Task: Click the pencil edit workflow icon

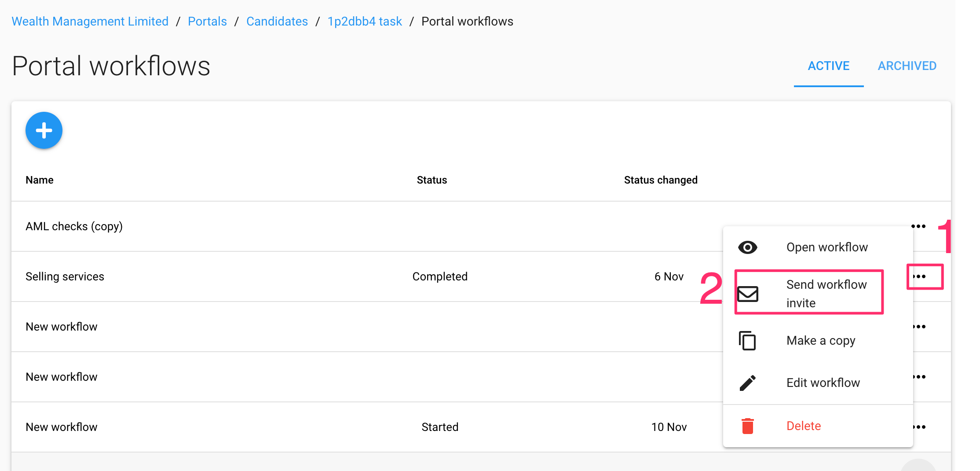Action: (x=747, y=383)
